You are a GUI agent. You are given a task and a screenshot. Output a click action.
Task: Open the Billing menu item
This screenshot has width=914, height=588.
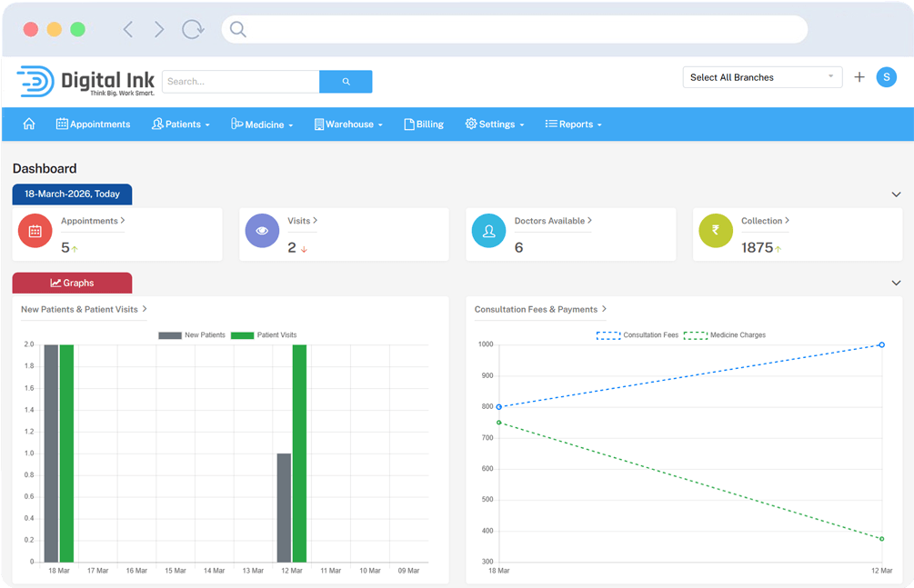424,125
